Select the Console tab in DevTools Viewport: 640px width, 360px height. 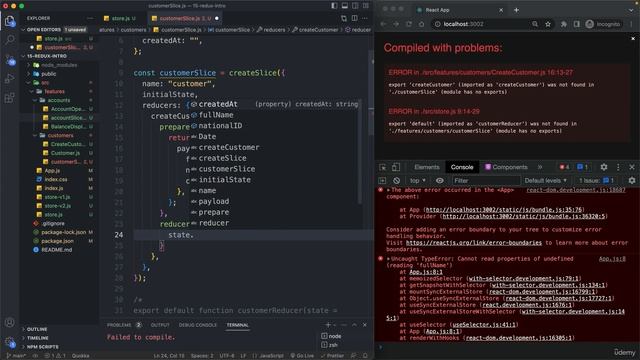pyautogui.click(x=462, y=167)
